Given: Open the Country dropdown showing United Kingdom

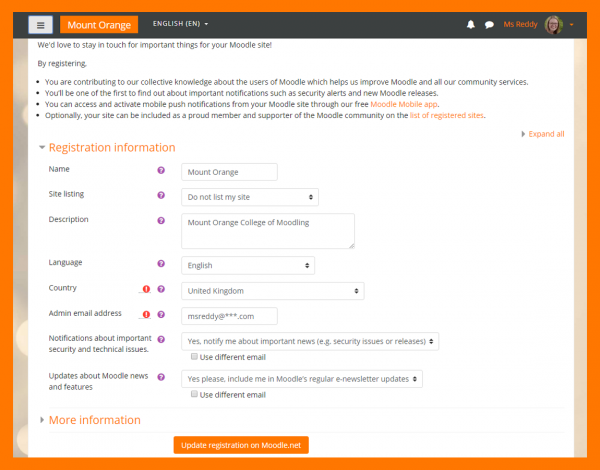Looking at the screenshot, I should [x=272, y=291].
